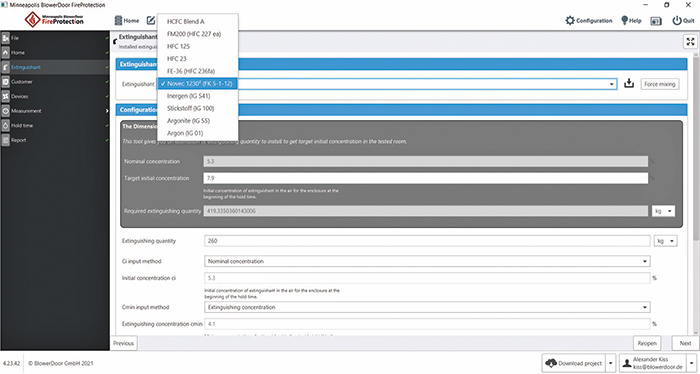
Task: Open the Extinguishant combo box arrow
Action: [611, 84]
